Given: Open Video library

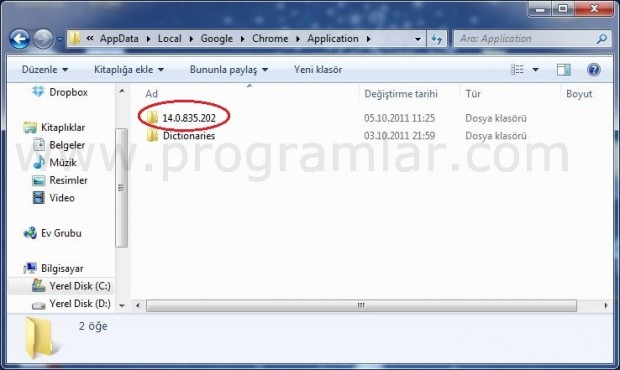Looking at the screenshot, I should 62,198.
